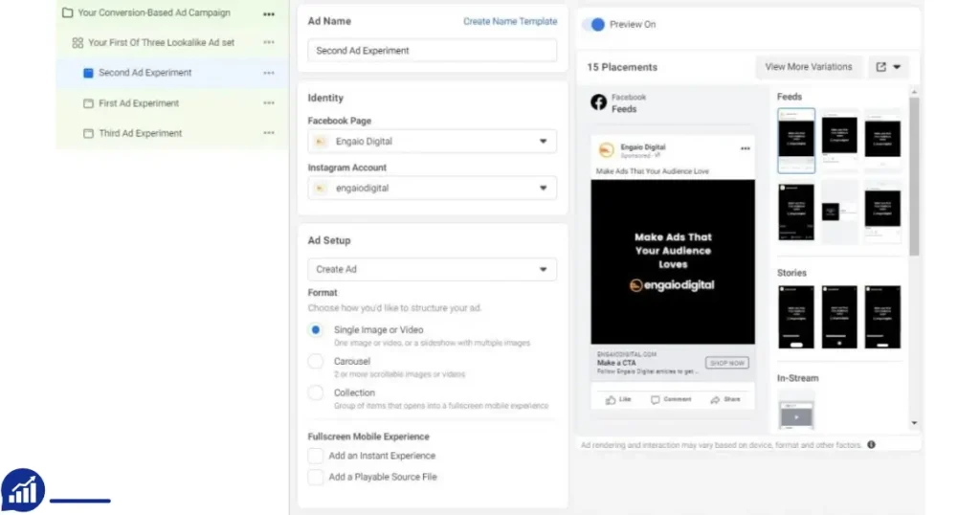Click the chart logo at bottom left
This screenshot has width=980, height=515.
23,490
